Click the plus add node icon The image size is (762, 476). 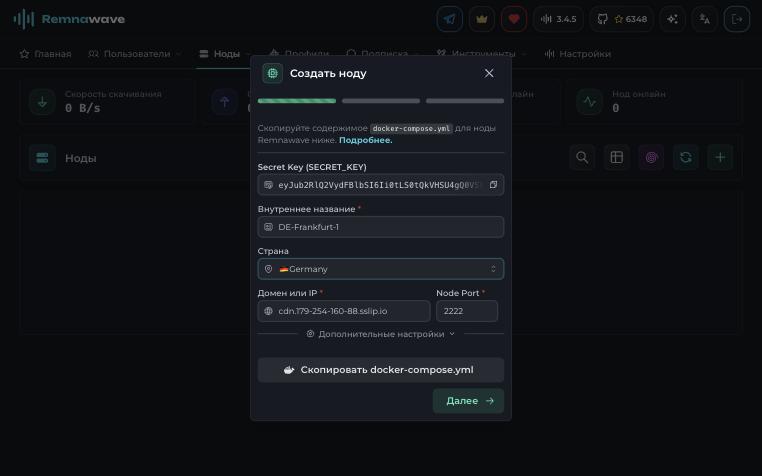pyautogui.click(x=720, y=158)
